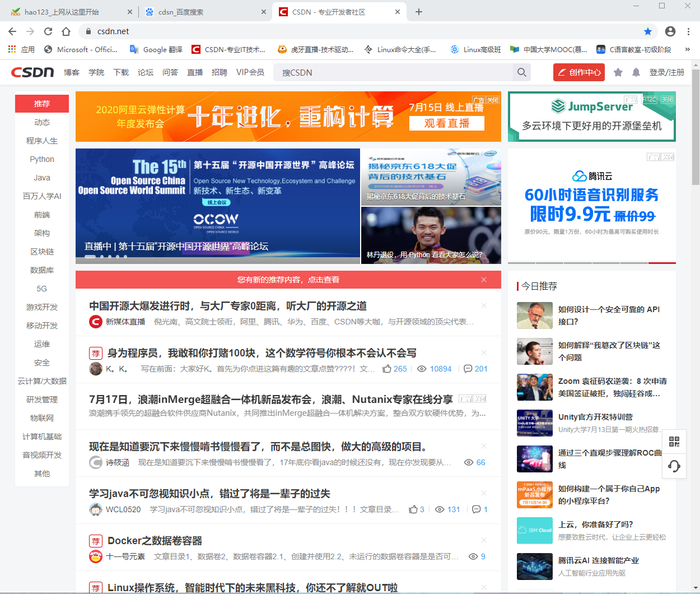
Task: Open the Zoom 袁征码农逆袭 recommendation
Action: (613, 387)
